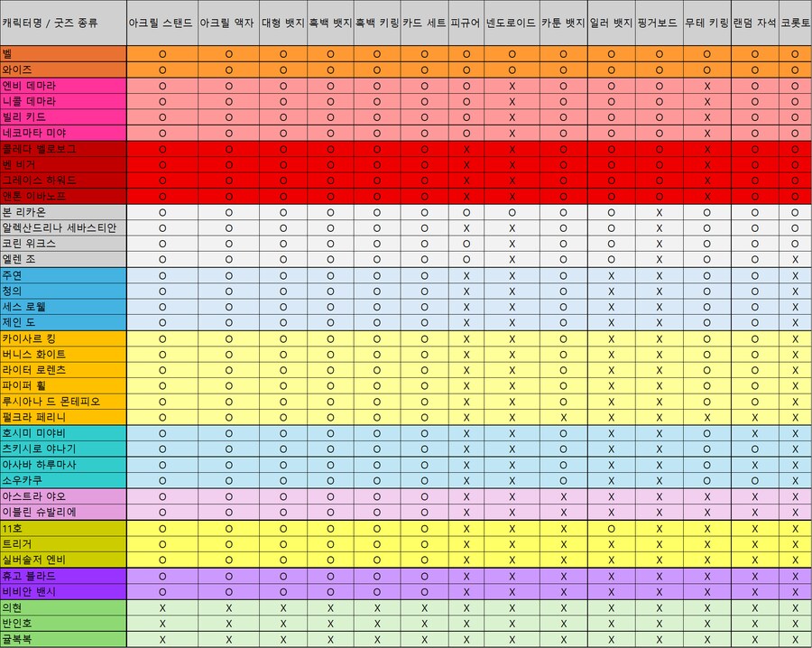The width and height of the screenshot is (812, 648).
Task: Click the 엔비 데마라 name cell
Action: tap(63, 86)
